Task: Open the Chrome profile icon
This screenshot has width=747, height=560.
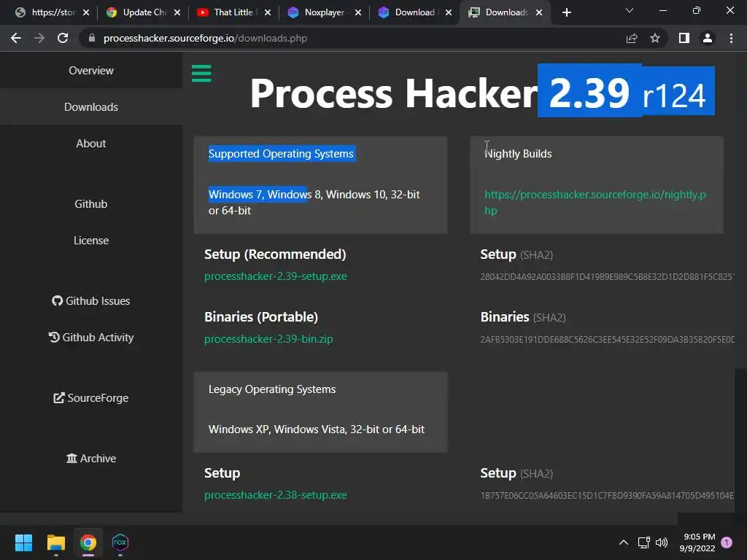Action: (708, 38)
